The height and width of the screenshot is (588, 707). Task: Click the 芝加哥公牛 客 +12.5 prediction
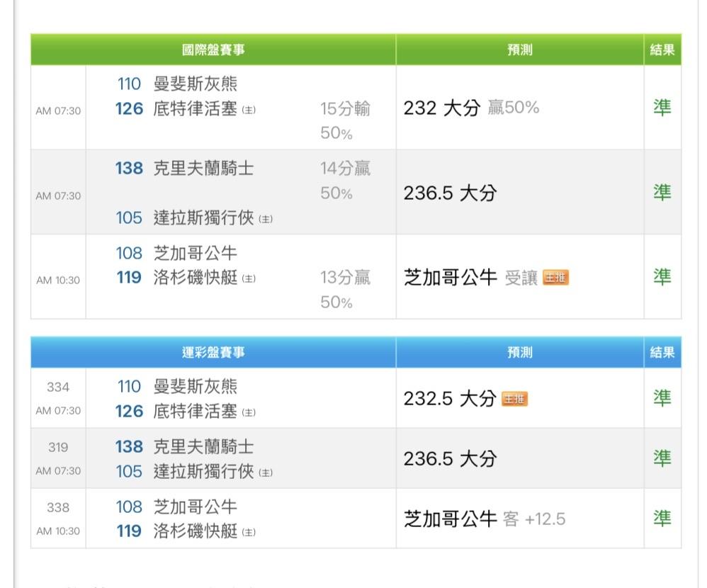click(x=485, y=519)
